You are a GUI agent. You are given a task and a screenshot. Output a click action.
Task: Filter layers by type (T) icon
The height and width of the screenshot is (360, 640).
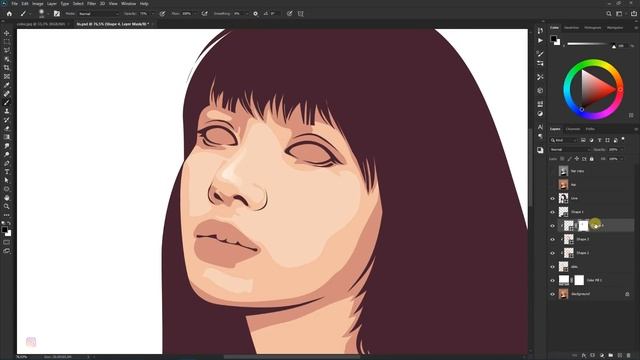600,140
